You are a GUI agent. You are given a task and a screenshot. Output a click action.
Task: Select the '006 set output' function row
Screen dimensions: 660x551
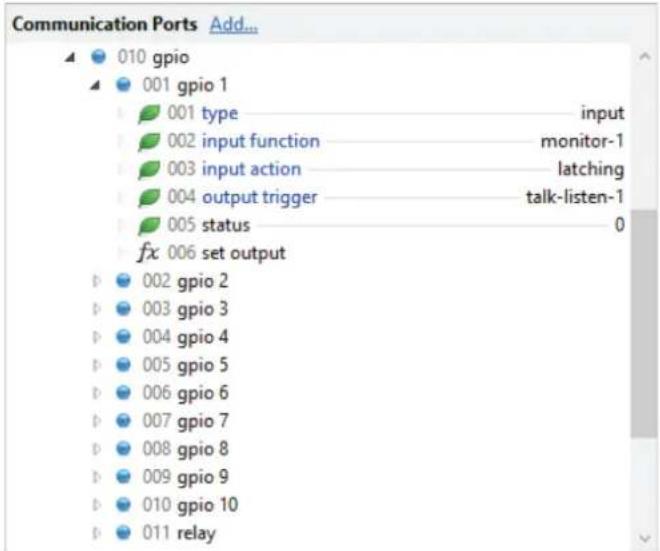(226, 253)
